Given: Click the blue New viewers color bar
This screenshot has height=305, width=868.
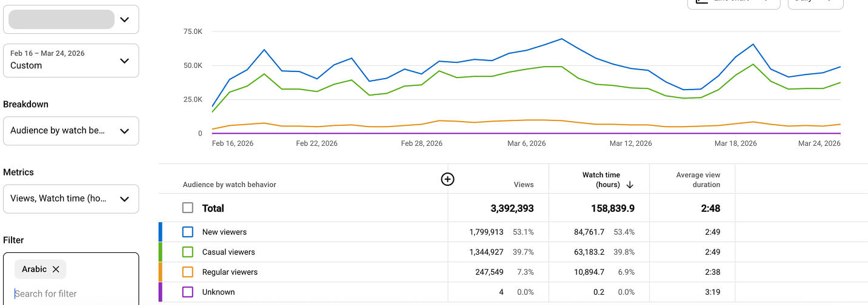Looking at the screenshot, I should tap(161, 232).
